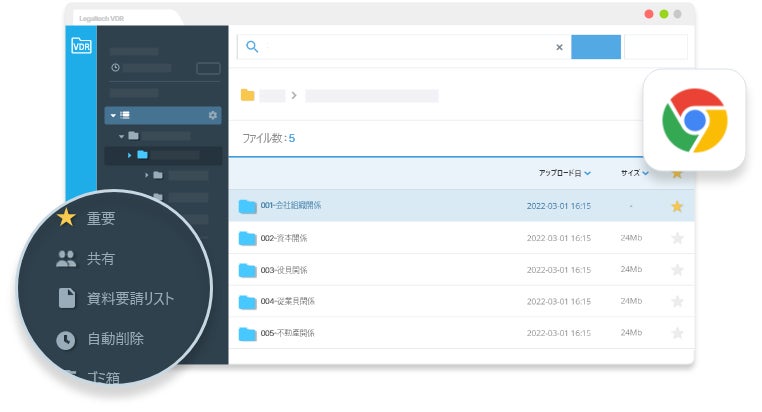The width and height of the screenshot is (762, 412).
Task: Click 24Mb size of 003-役員関係 row
Action: coord(631,269)
